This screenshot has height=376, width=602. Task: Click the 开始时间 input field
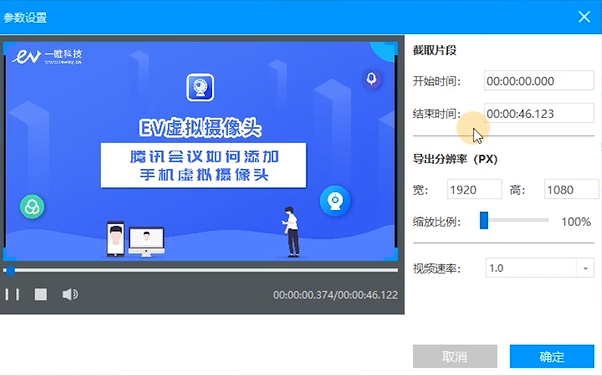(539, 81)
